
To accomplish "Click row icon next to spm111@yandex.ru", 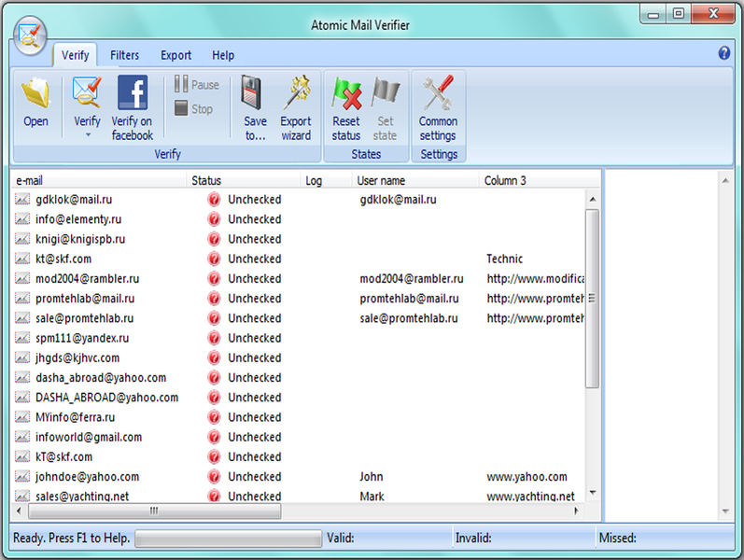I will point(21,338).
